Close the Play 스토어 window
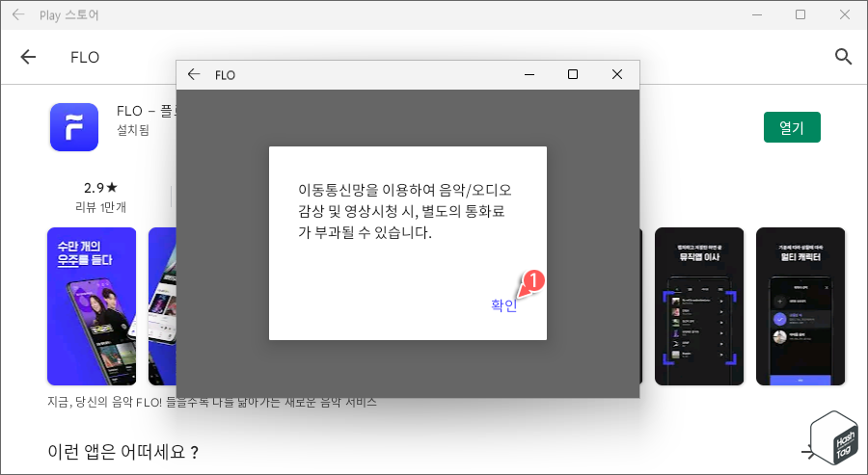The height and width of the screenshot is (475, 868). (845, 14)
